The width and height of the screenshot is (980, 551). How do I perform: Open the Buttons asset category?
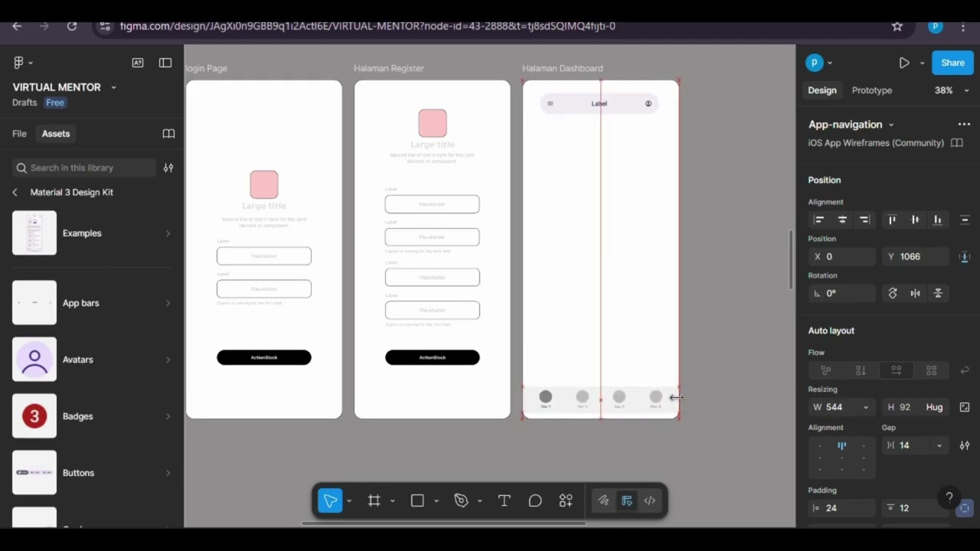(x=92, y=473)
